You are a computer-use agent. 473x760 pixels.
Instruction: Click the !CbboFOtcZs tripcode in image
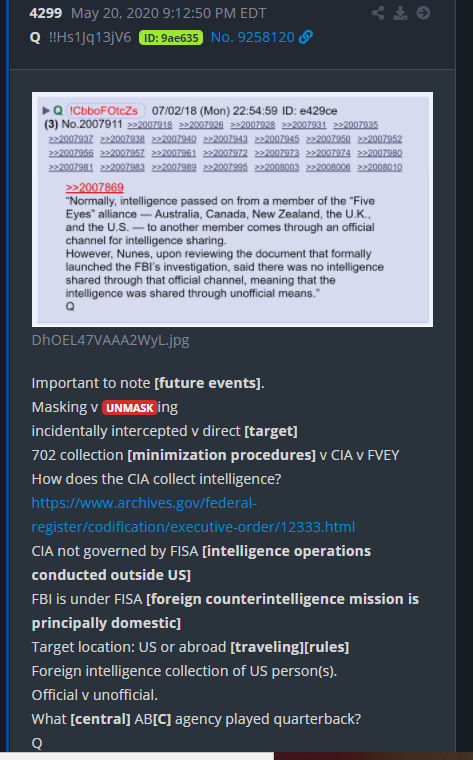click(x=105, y=111)
